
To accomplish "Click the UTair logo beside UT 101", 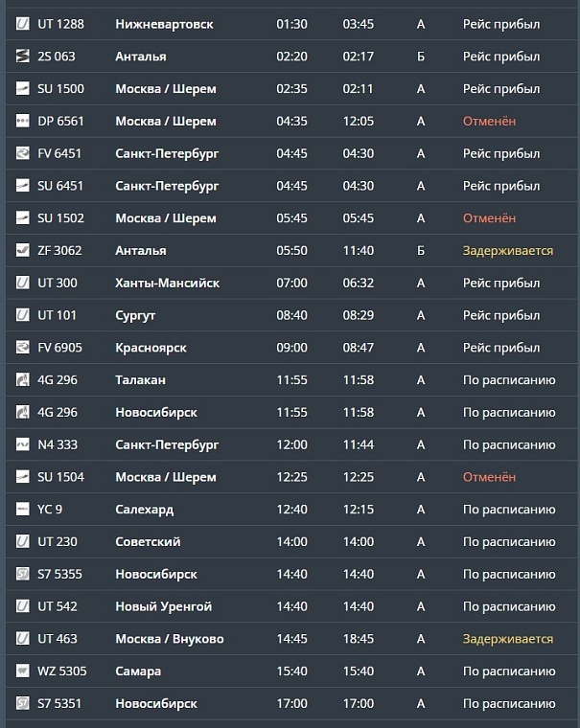I will click(x=22, y=315).
